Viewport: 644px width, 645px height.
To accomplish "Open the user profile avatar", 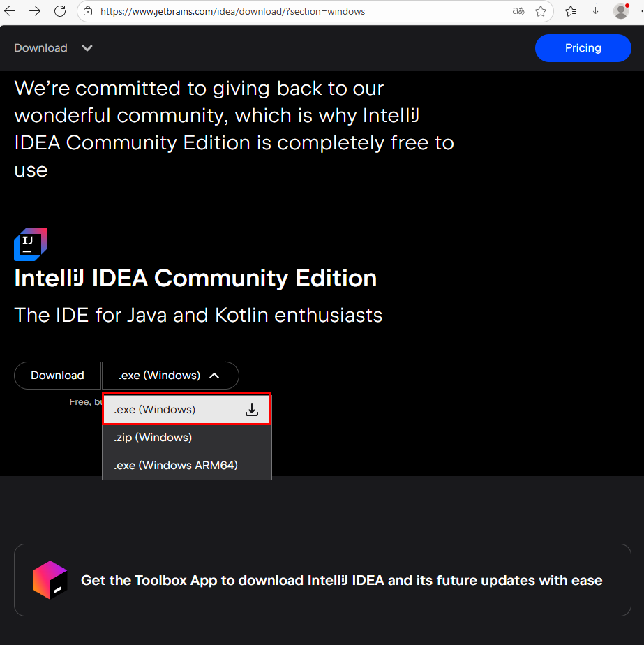I will (x=620, y=11).
